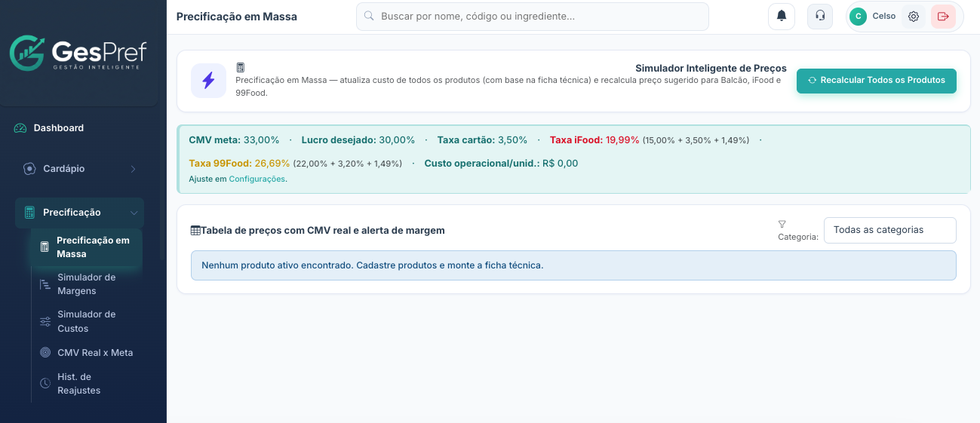The image size is (980, 423).
Task: Click the lightning bolt simulator icon
Action: point(208,81)
